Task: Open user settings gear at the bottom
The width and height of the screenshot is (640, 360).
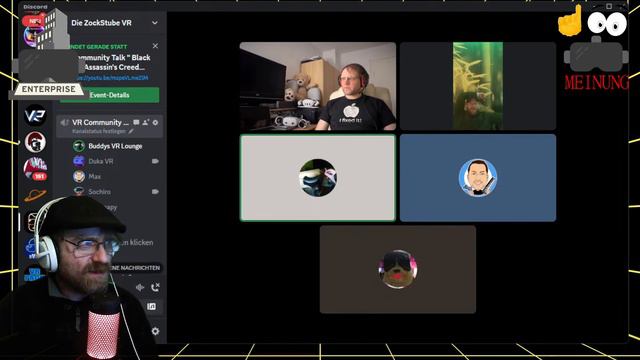Action: click(x=156, y=331)
